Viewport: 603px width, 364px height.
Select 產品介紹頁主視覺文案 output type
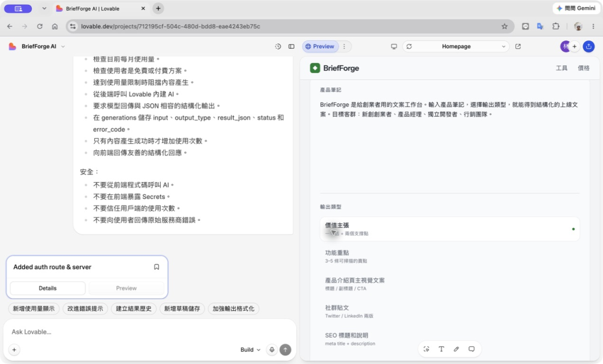coord(449,284)
